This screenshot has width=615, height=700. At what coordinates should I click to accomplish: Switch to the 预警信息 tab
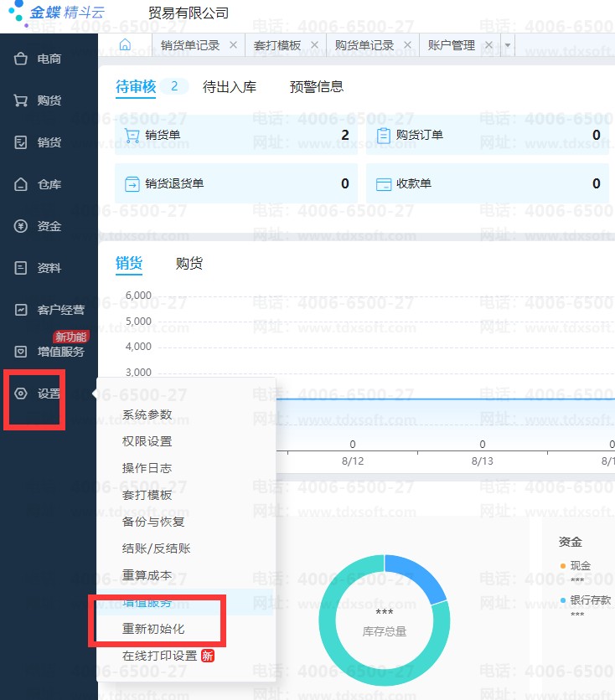(316, 87)
